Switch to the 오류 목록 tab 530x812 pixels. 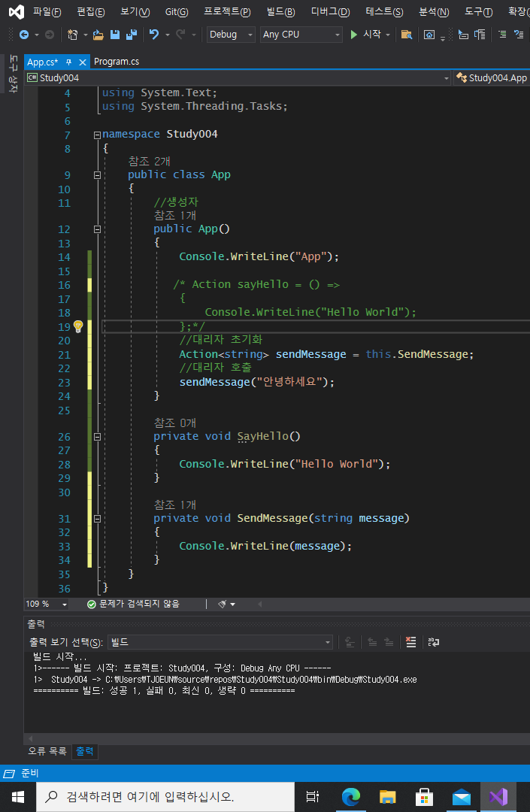[47, 751]
